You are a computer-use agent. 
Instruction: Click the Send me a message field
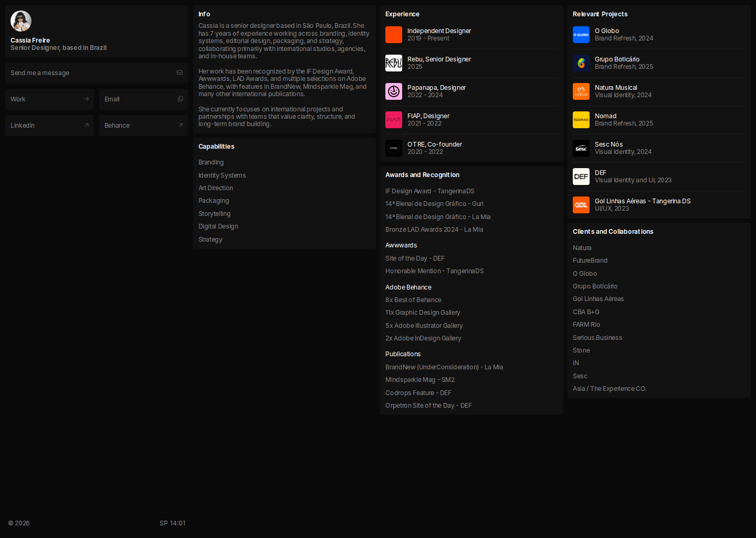[x=89, y=73]
